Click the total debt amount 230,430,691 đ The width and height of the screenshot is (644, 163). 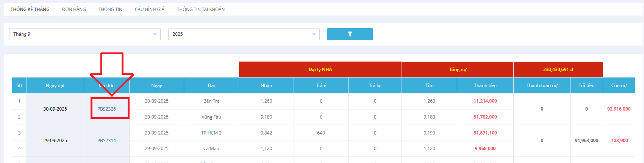558,70
